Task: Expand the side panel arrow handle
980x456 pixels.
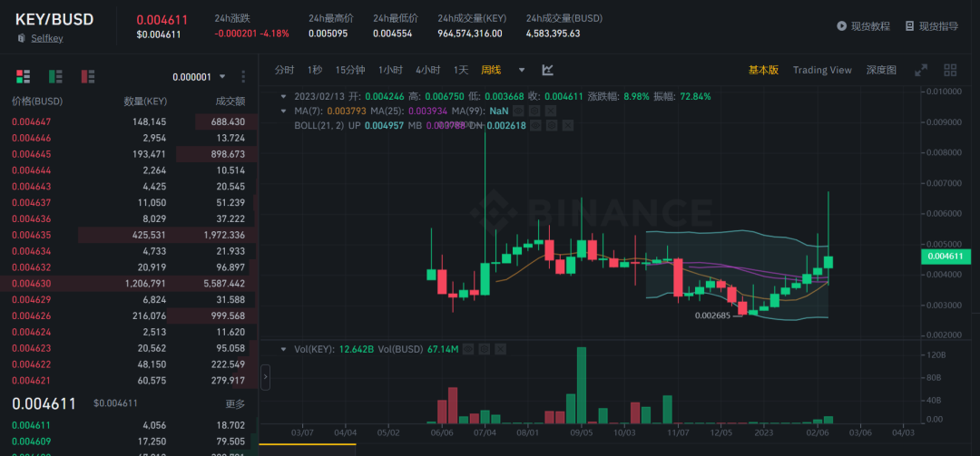Action: (265, 377)
